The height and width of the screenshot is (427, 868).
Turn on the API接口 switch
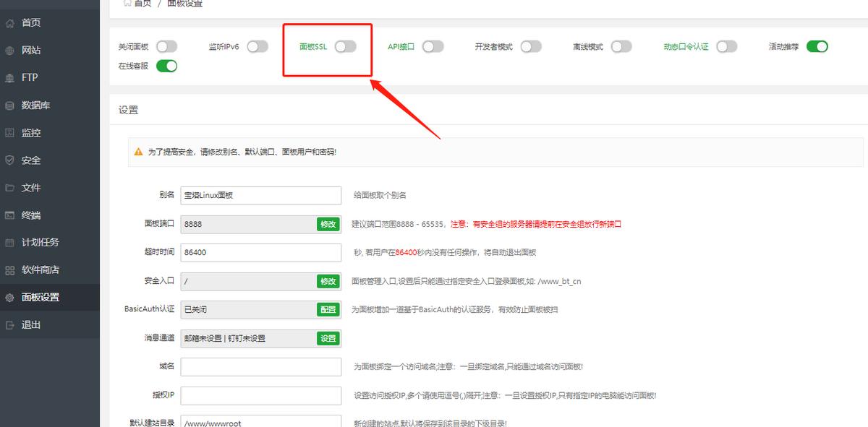point(433,46)
